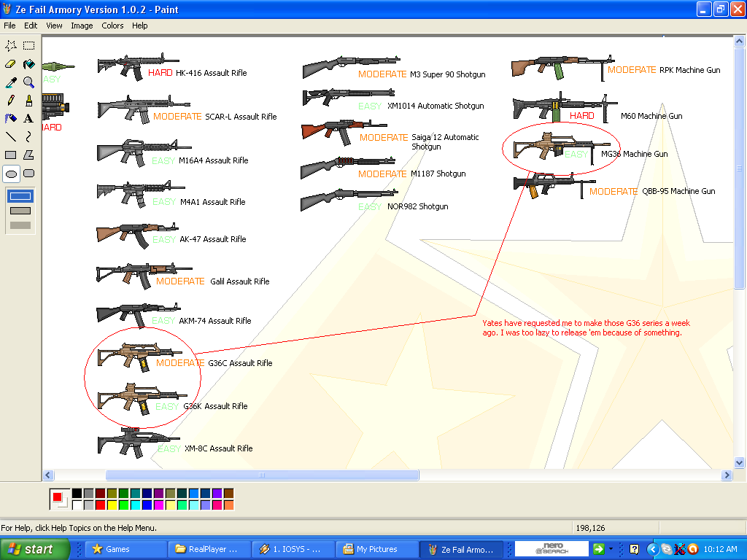This screenshot has height=560, width=747.
Task: Choose the bright yellow palette color
Action: click(x=112, y=505)
